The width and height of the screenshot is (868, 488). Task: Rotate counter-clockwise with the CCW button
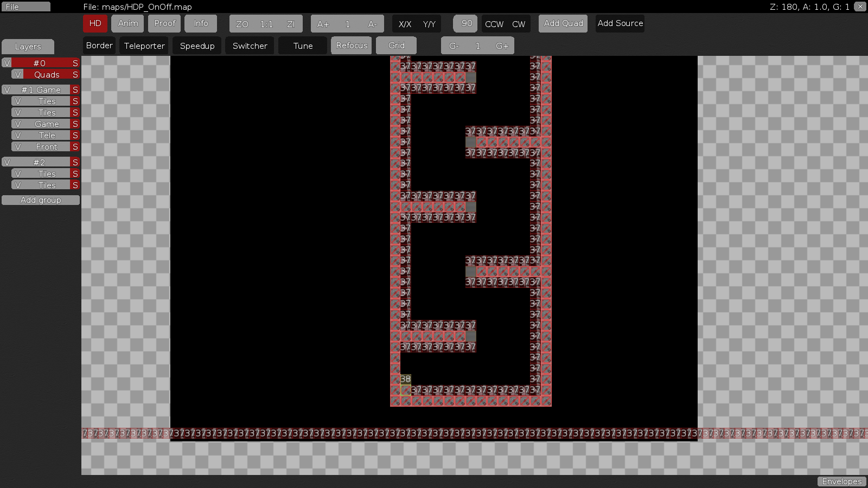click(x=494, y=24)
